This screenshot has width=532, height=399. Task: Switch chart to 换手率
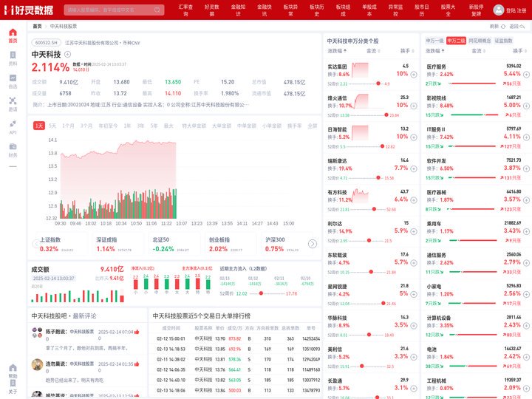click(x=295, y=126)
